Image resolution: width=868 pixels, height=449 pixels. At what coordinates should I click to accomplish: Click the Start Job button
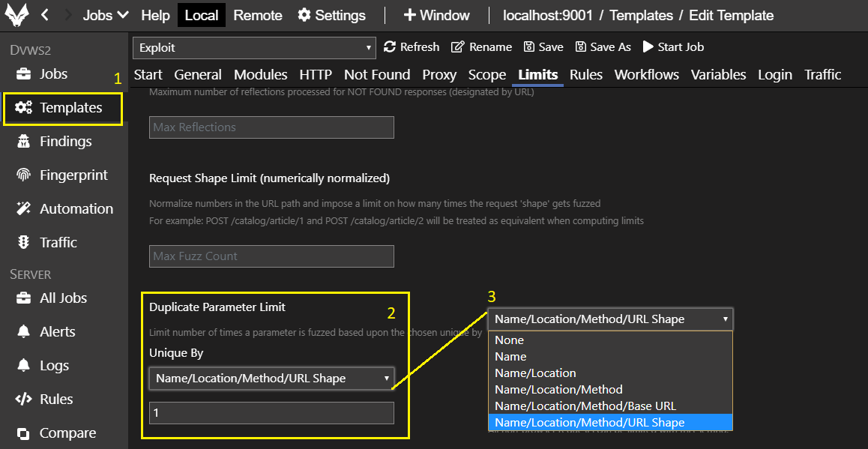[x=673, y=47]
